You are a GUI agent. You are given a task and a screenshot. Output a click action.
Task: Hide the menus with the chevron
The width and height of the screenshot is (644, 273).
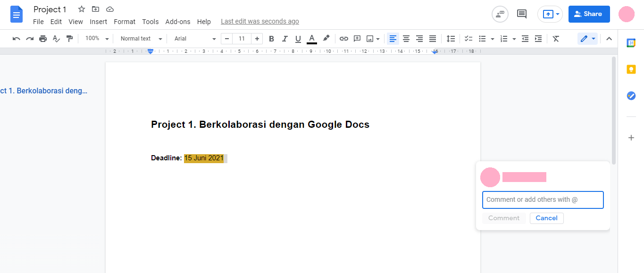[609, 39]
